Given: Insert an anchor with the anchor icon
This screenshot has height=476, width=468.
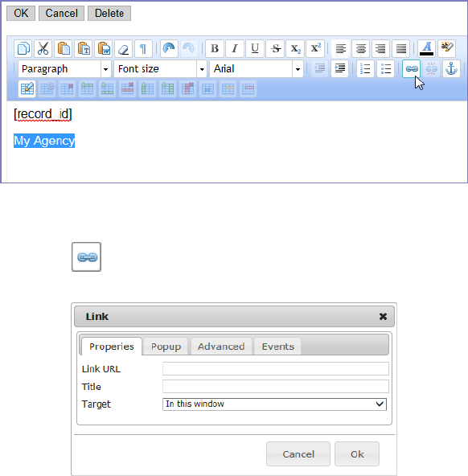Looking at the screenshot, I should [451, 69].
